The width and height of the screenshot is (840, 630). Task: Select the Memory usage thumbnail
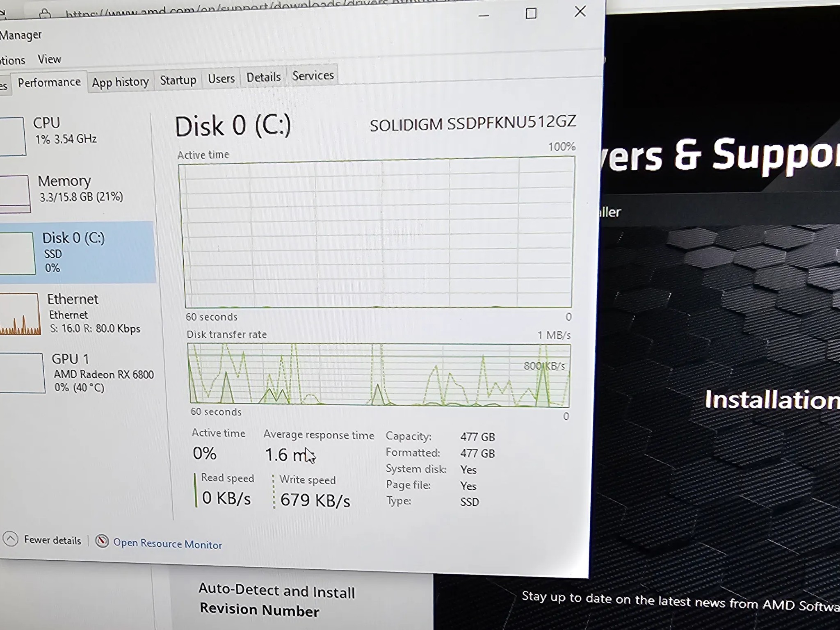pyautogui.click(x=15, y=193)
